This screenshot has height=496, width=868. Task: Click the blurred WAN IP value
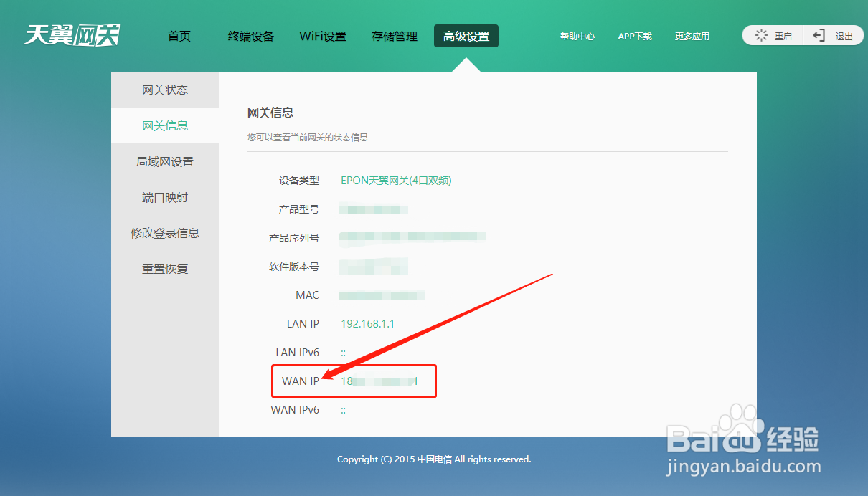[379, 381]
